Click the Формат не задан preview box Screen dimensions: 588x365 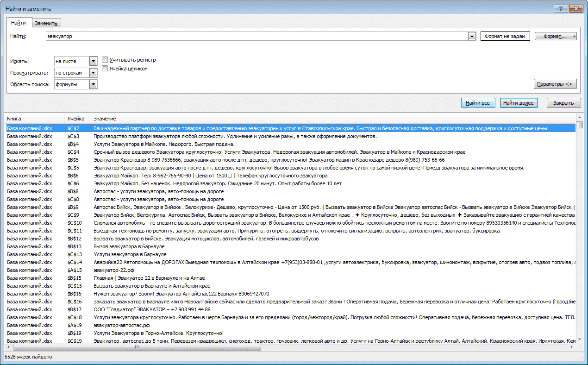point(505,36)
